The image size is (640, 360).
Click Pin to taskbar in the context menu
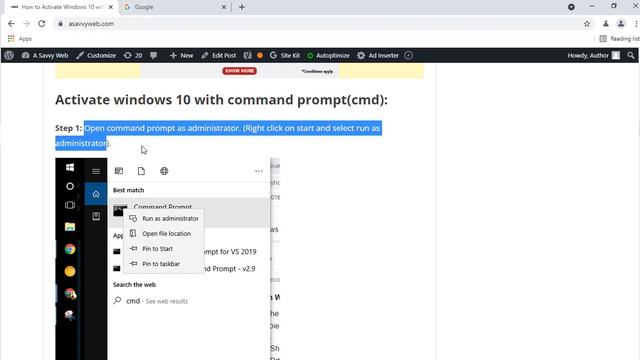[x=164, y=264]
